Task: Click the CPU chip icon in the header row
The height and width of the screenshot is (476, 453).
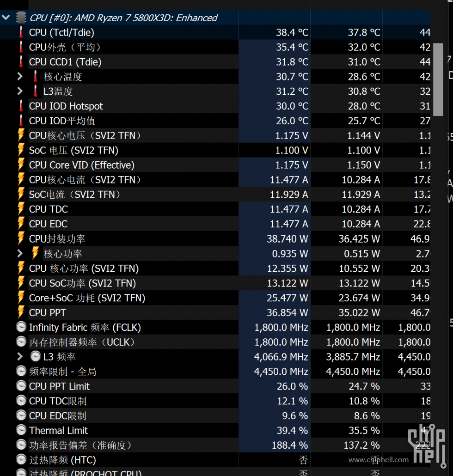Action: point(21,18)
